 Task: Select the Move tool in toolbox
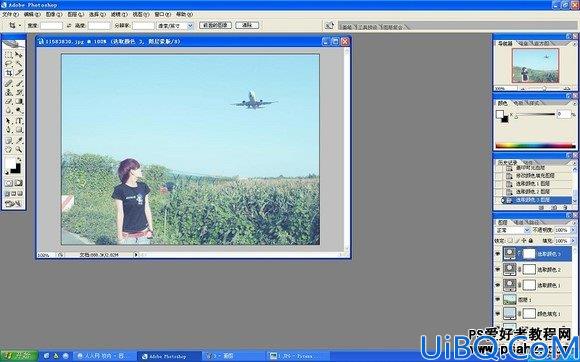tap(19, 55)
